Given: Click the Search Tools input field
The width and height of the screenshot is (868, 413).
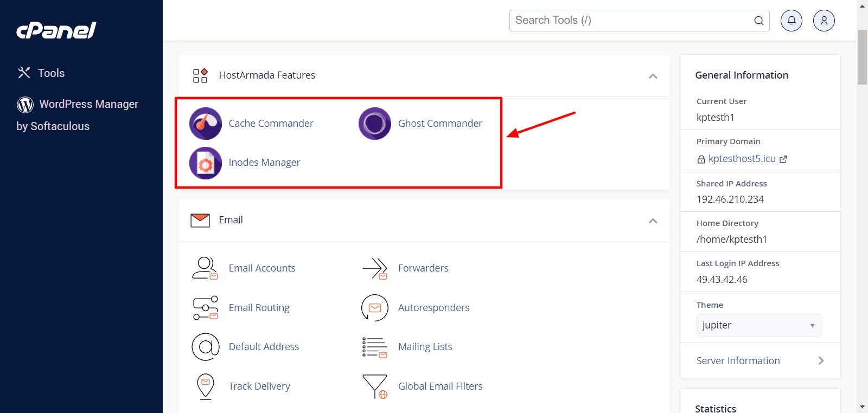Looking at the screenshot, I should (x=629, y=21).
